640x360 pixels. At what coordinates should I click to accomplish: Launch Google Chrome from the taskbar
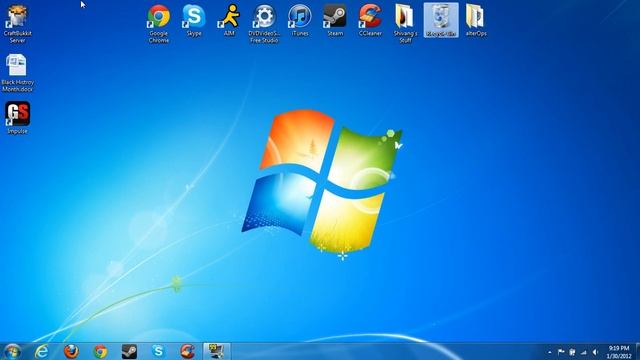[100, 351]
